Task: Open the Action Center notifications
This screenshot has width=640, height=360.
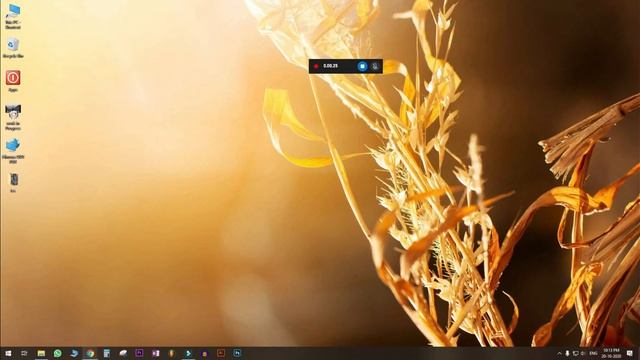Action: tap(630, 353)
